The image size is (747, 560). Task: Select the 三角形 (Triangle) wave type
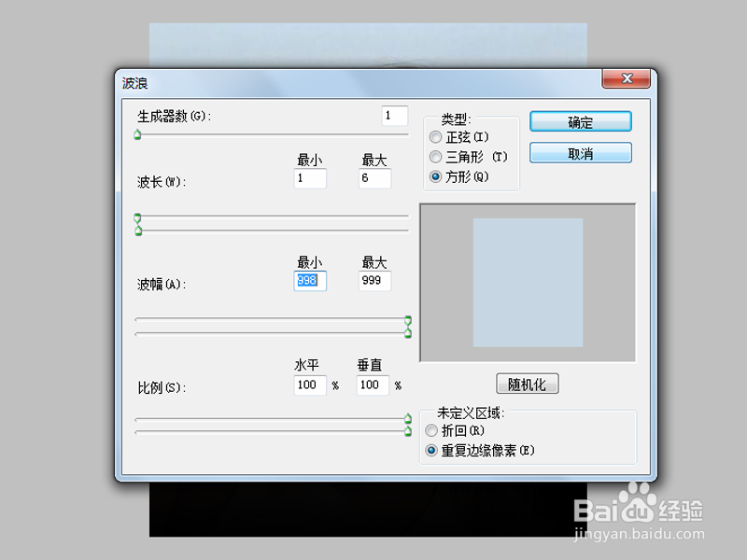pyautogui.click(x=435, y=157)
